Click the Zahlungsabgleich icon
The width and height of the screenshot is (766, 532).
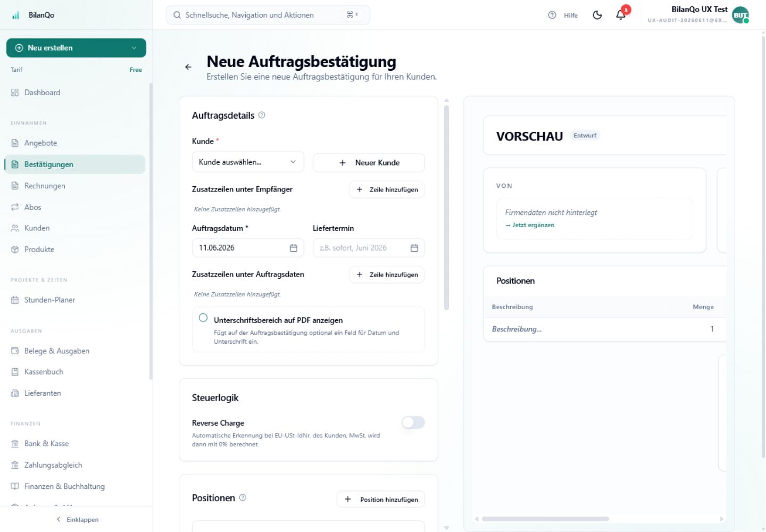click(x=15, y=465)
